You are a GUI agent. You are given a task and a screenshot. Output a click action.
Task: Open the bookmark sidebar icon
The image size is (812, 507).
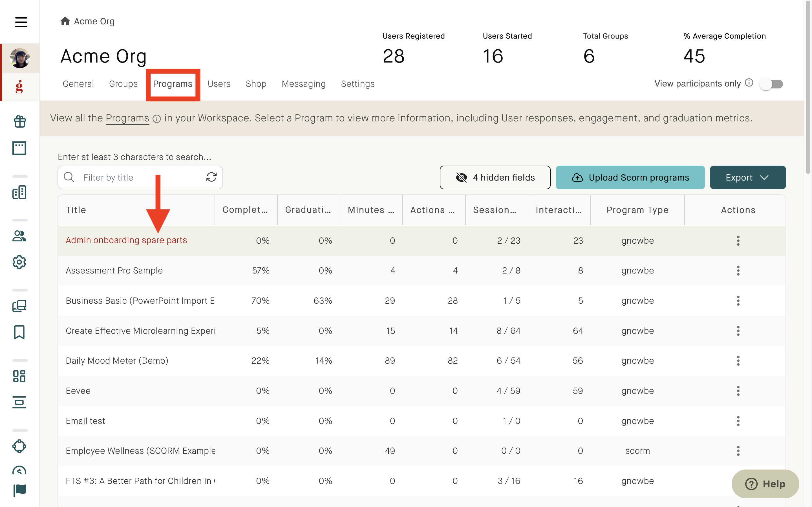click(x=19, y=332)
